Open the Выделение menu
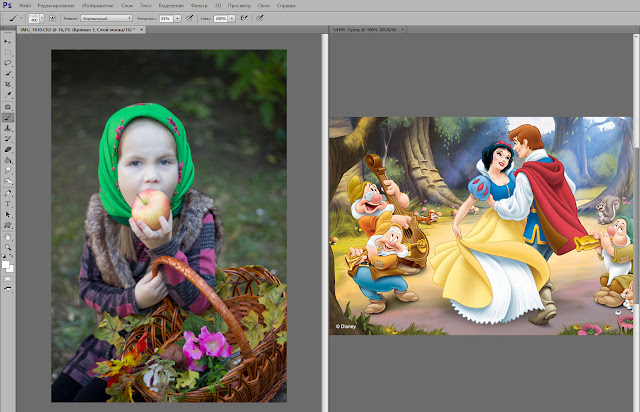The height and width of the screenshot is (412, 640). pos(171,6)
